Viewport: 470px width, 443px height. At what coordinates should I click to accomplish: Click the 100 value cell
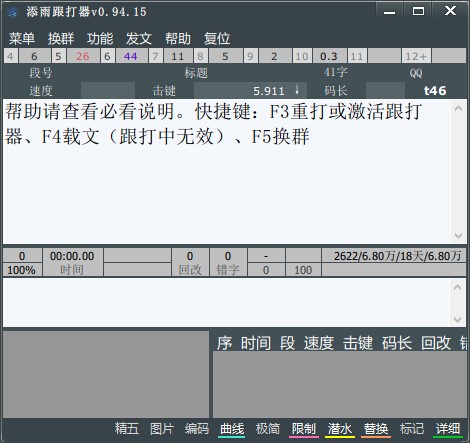(303, 270)
